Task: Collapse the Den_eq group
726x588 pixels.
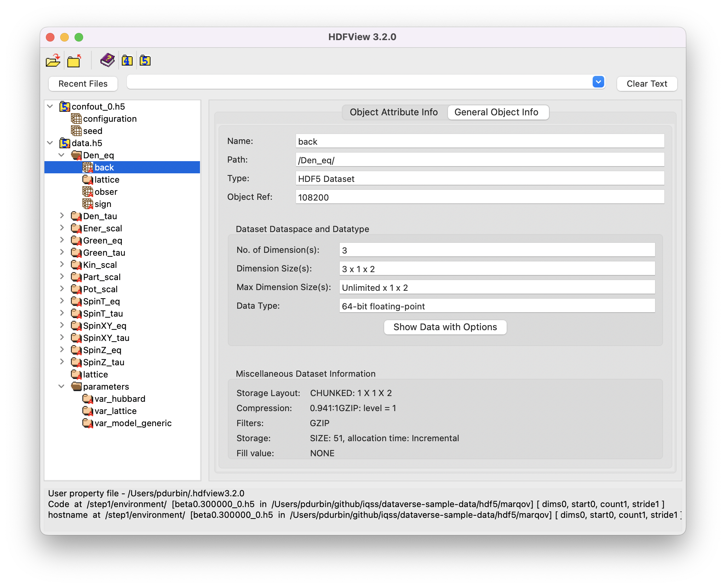Action: (x=62, y=155)
